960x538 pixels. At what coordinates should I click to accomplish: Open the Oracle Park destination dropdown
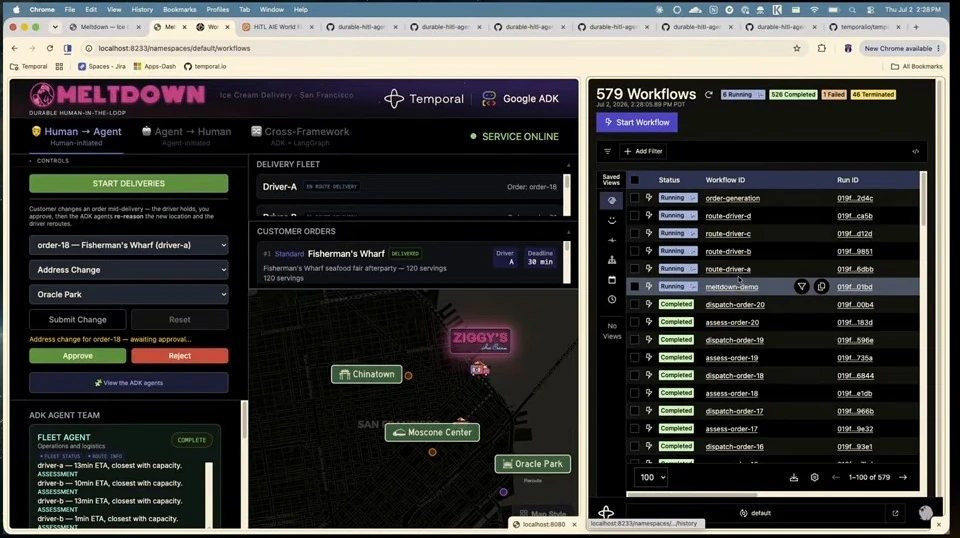click(129, 294)
